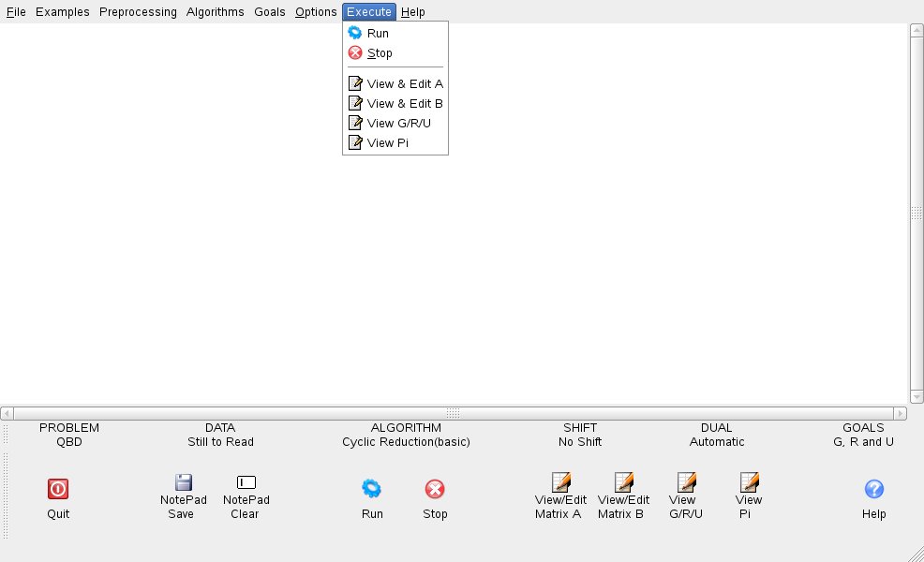Open the File menu
This screenshot has width=924, height=562.
point(16,12)
